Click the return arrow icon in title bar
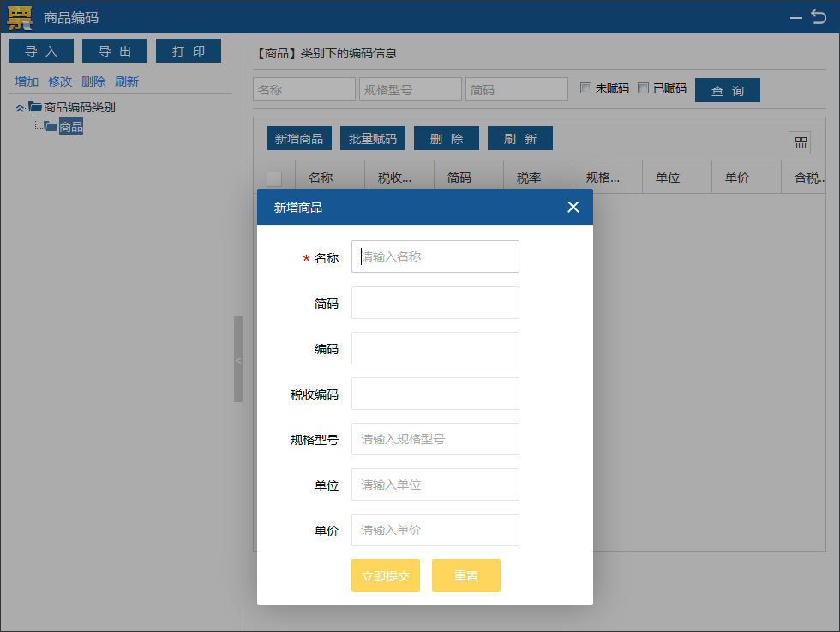This screenshot has width=840, height=632. coord(819,17)
